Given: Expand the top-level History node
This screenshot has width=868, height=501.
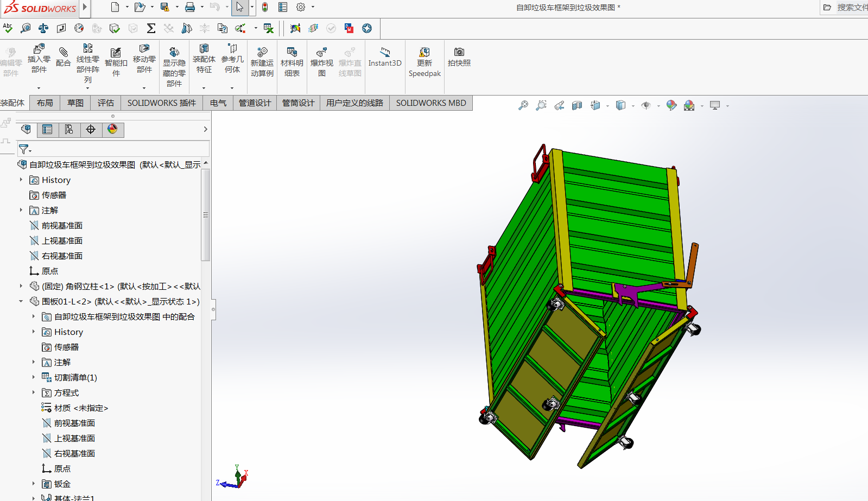Looking at the screenshot, I should 21,180.
